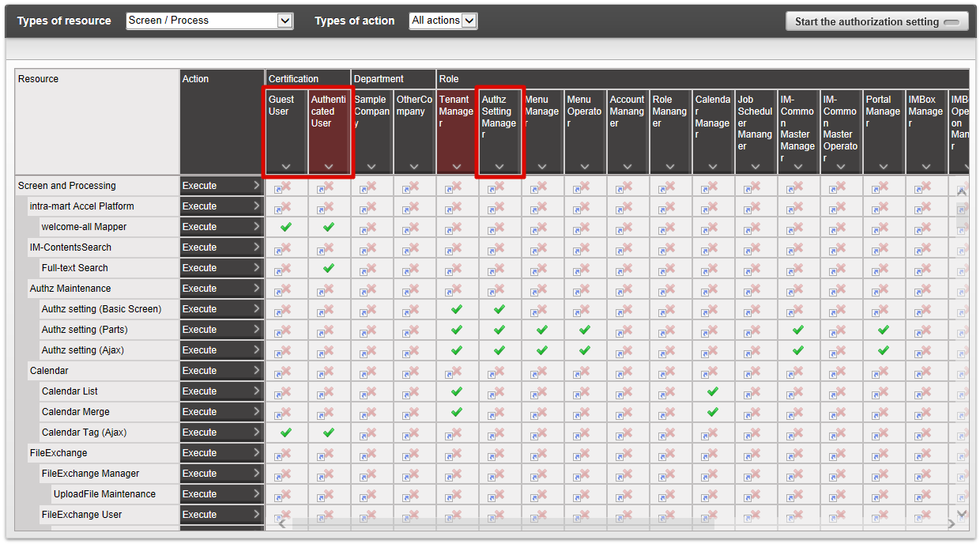The width and height of the screenshot is (980, 544).
Task: Click Calendar Tag (Ajax) check under Guest User
Action: 286,433
